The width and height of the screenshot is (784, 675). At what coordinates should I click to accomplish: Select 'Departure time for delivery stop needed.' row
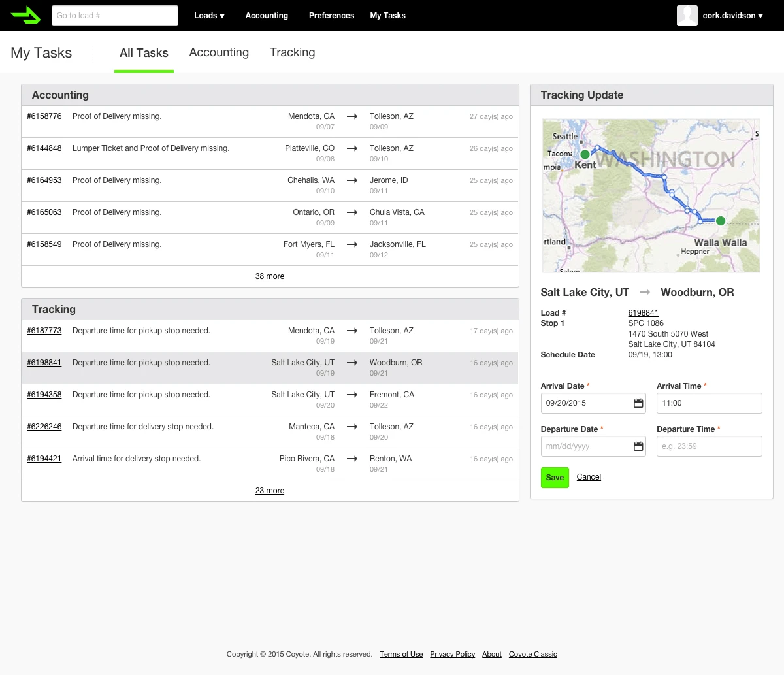(270, 432)
